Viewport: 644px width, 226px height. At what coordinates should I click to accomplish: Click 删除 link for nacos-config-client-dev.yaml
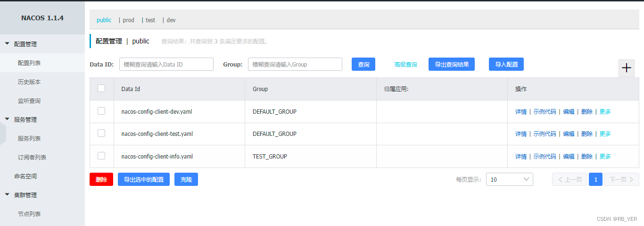587,112
